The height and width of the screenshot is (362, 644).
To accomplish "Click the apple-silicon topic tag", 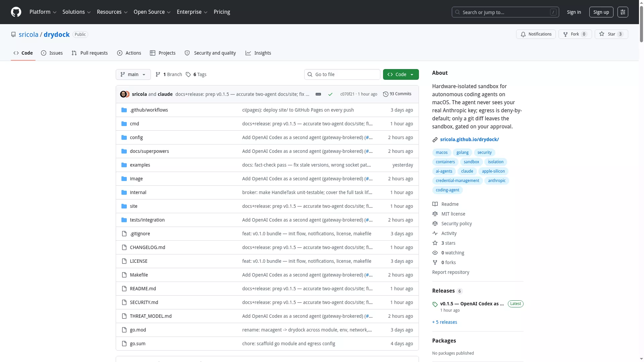I will (493, 171).
